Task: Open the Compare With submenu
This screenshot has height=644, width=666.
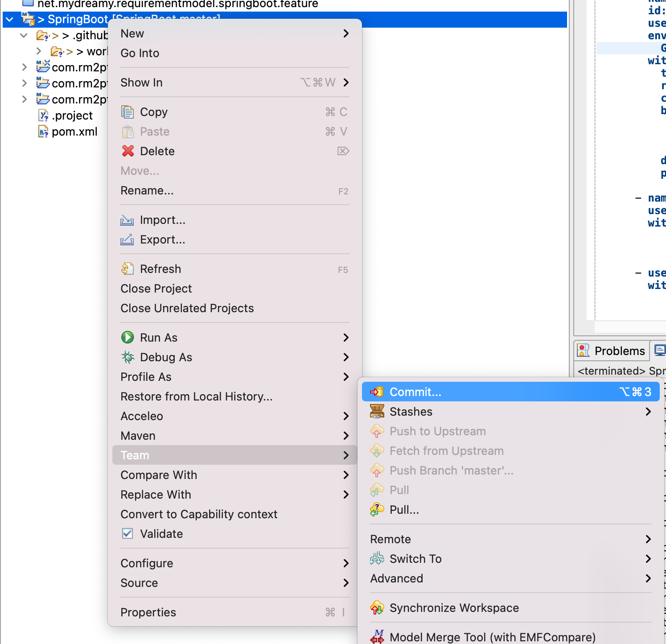Action: (234, 475)
